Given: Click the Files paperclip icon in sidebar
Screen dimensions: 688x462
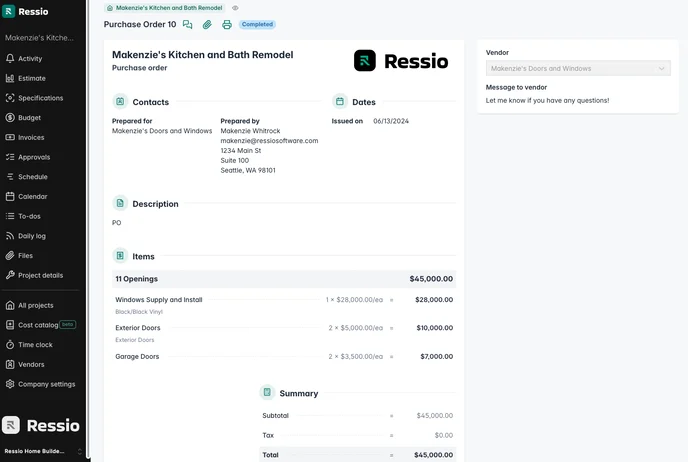Looking at the screenshot, I should click(10, 256).
